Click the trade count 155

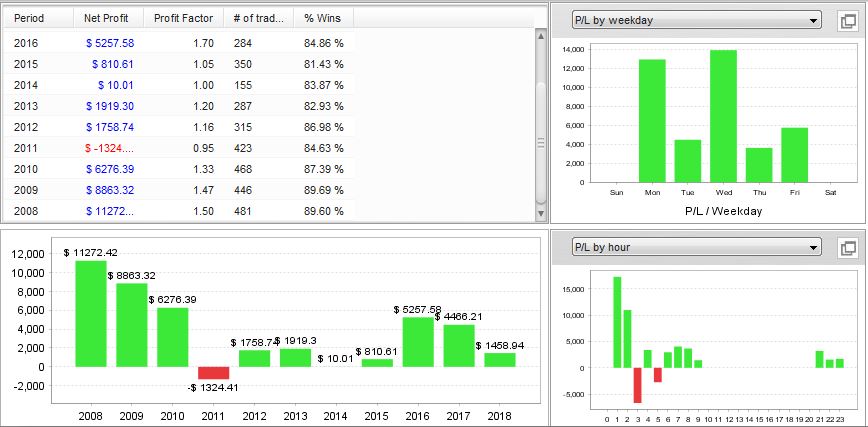242,85
